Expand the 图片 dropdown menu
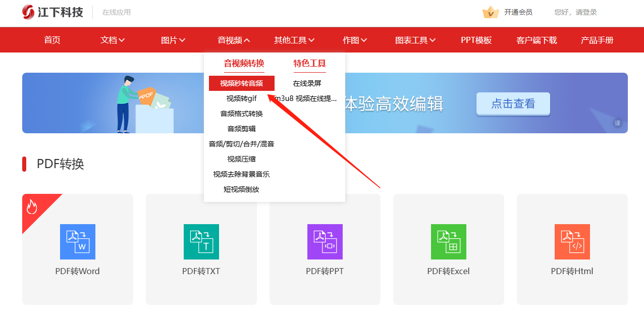 pos(173,40)
